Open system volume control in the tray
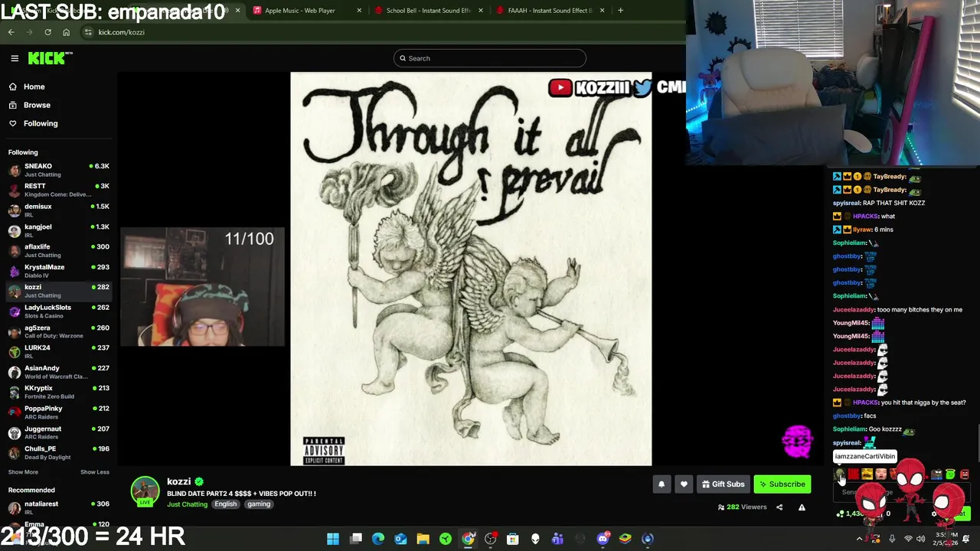 pos(921,539)
